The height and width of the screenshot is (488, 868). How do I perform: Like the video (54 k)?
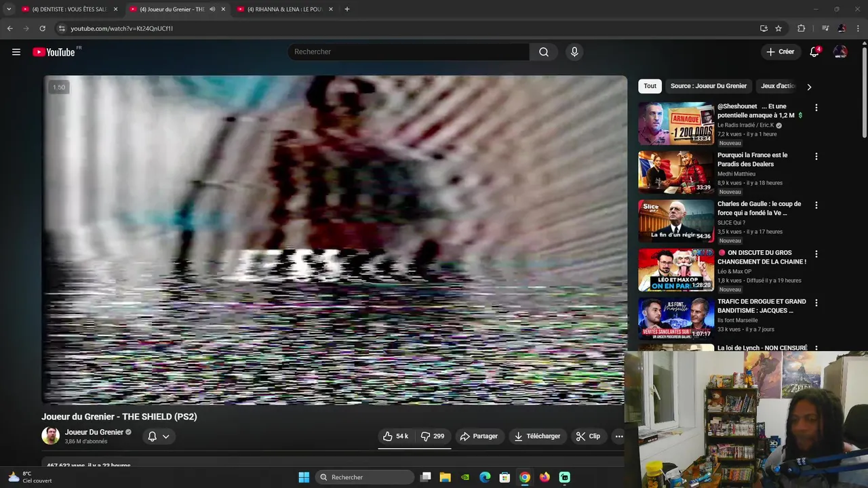395,436
